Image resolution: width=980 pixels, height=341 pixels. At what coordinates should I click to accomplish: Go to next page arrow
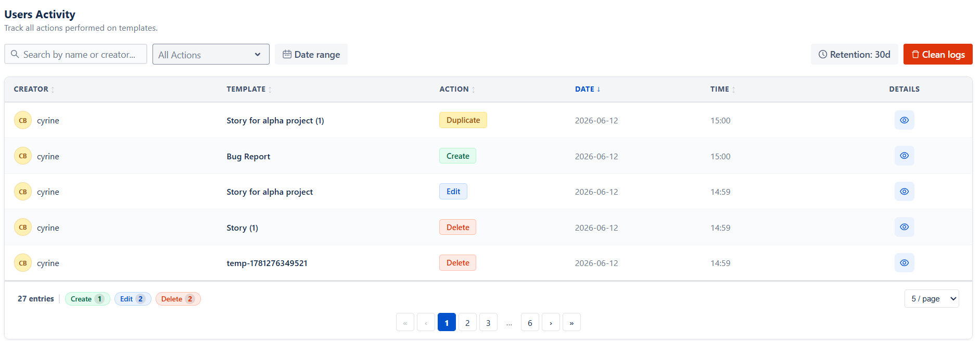(x=551, y=322)
